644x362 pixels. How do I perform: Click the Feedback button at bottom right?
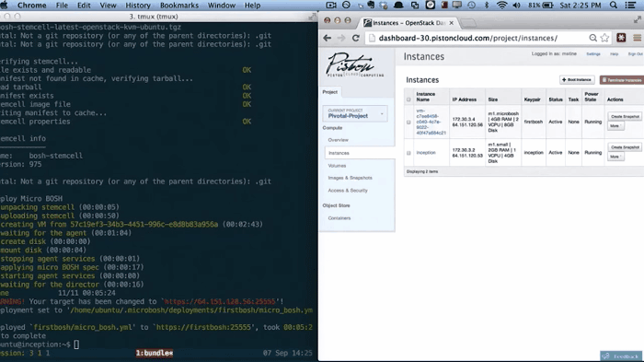tap(621, 356)
